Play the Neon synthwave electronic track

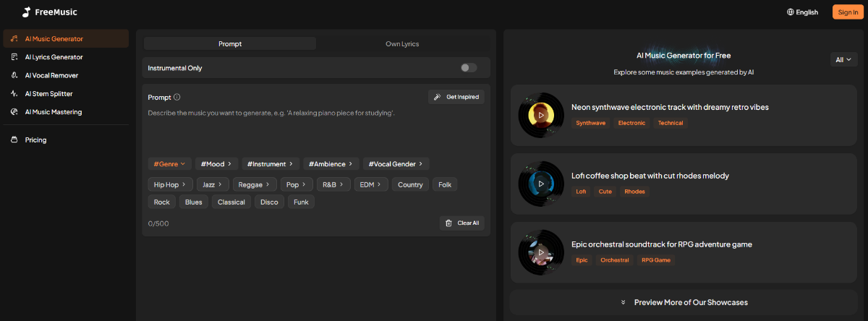(541, 115)
